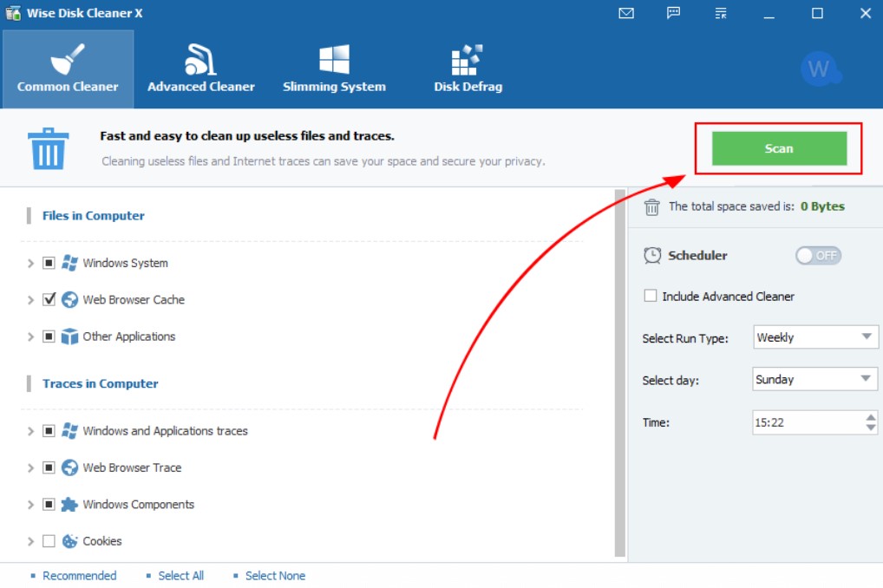This screenshot has width=883, height=588.
Task: Click the 0 Bytes saved value
Action: click(x=822, y=206)
